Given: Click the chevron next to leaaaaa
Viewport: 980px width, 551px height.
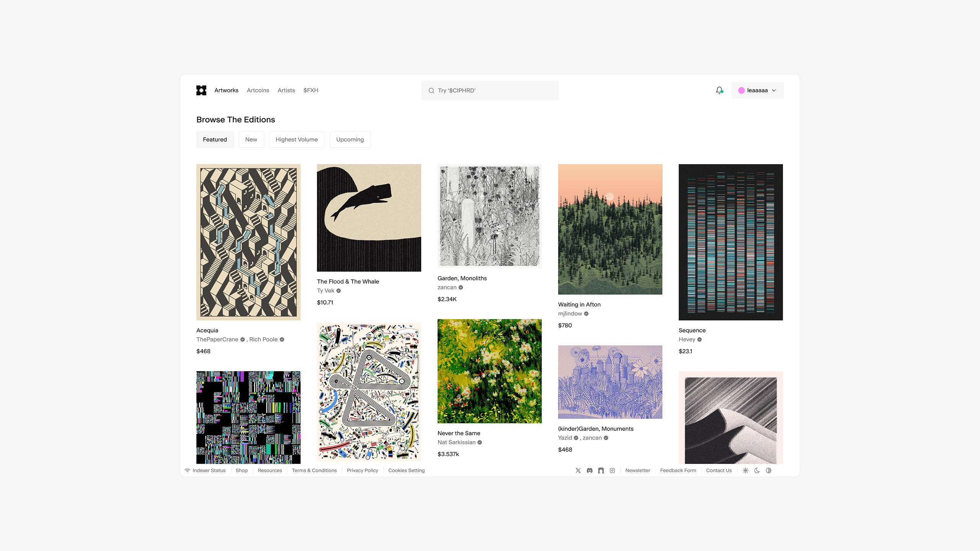Looking at the screenshot, I should 774,91.
